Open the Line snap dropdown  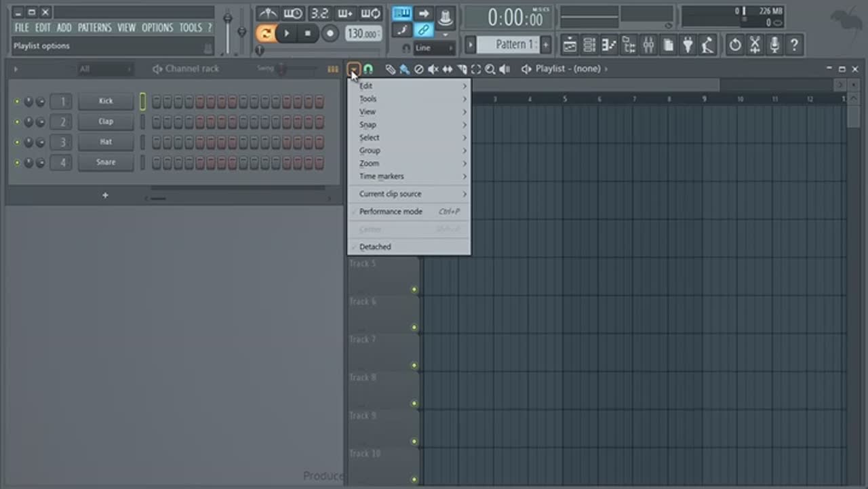(x=433, y=48)
